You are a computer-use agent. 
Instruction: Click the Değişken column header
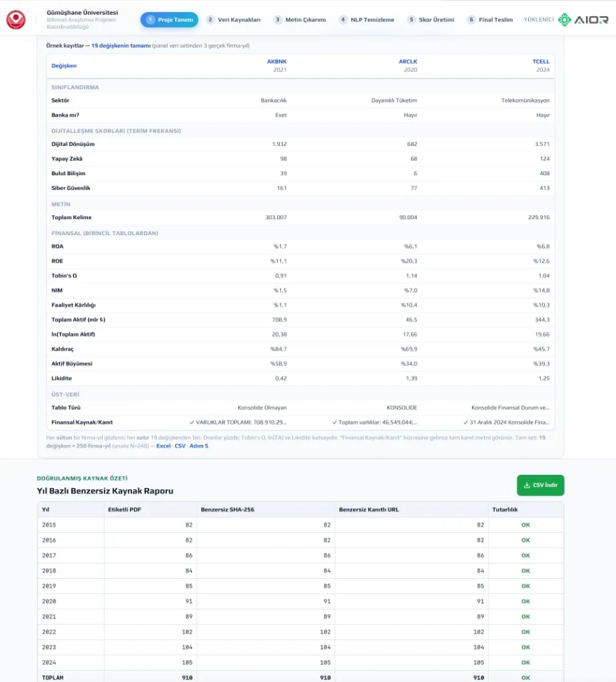coord(64,66)
